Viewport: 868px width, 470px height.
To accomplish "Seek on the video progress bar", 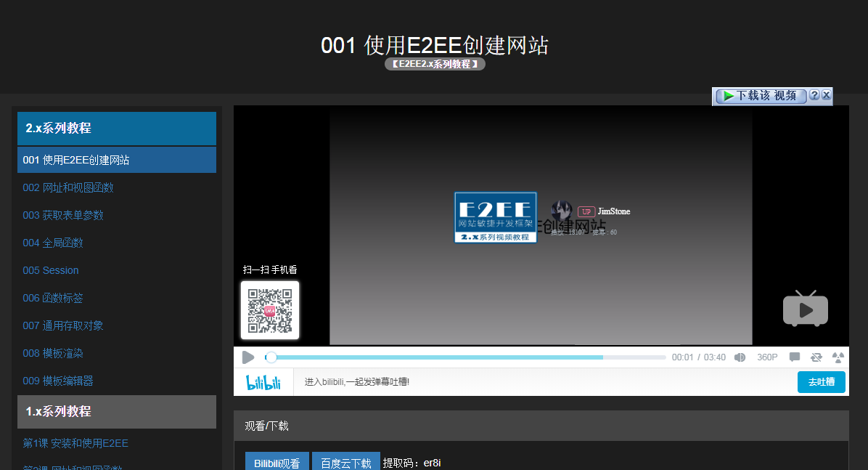I will click(465, 357).
